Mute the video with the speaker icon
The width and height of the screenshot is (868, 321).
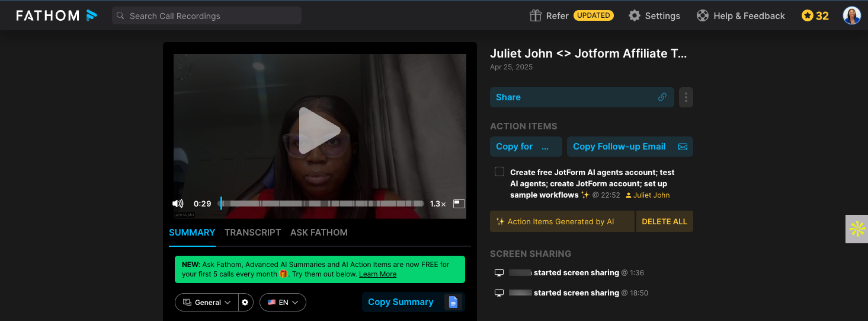tap(178, 204)
